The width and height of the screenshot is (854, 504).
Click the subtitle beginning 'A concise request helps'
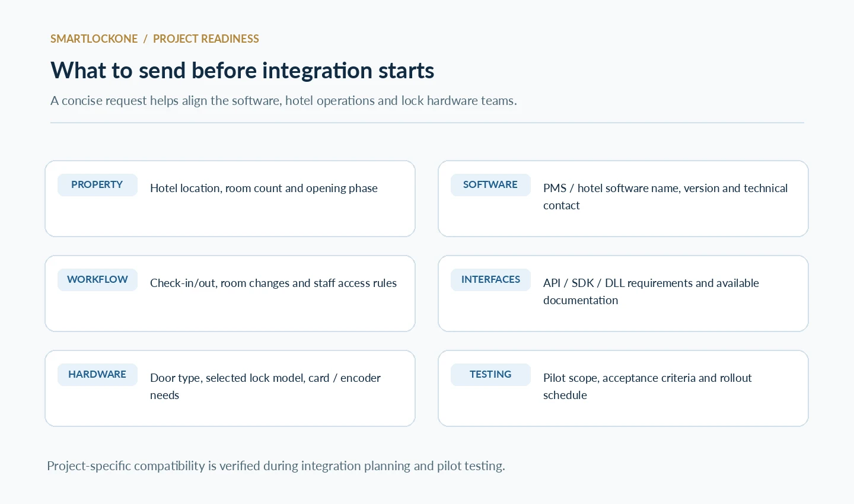(283, 101)
